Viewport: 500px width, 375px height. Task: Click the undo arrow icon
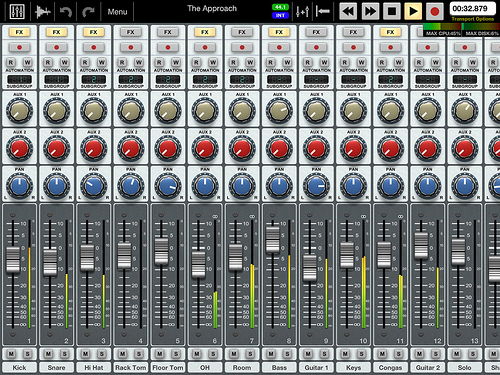tap(66, 12)
